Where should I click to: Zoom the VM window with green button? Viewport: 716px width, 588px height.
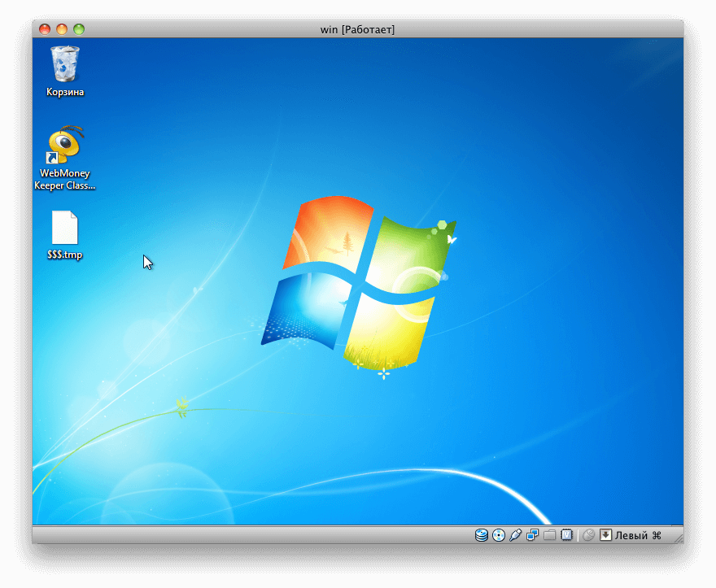(x=79, y=29)
